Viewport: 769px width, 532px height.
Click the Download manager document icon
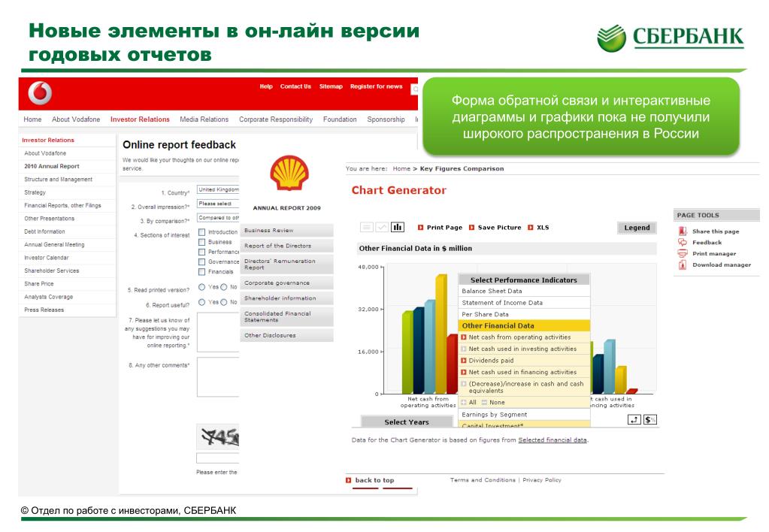[x=683, y=264]
